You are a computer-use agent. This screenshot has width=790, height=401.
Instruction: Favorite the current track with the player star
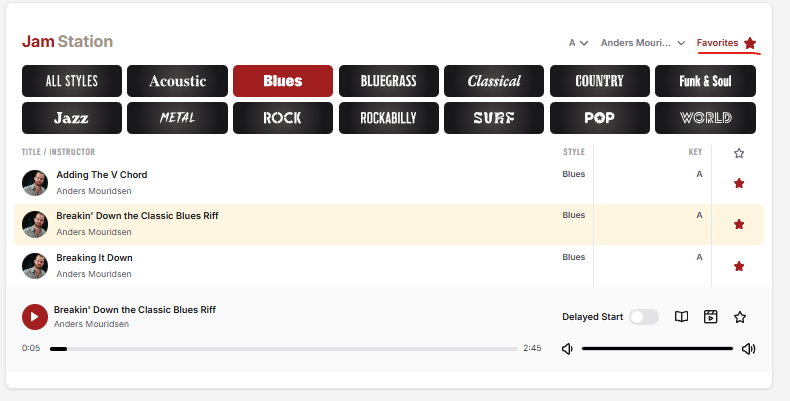[x=740, y=317]
